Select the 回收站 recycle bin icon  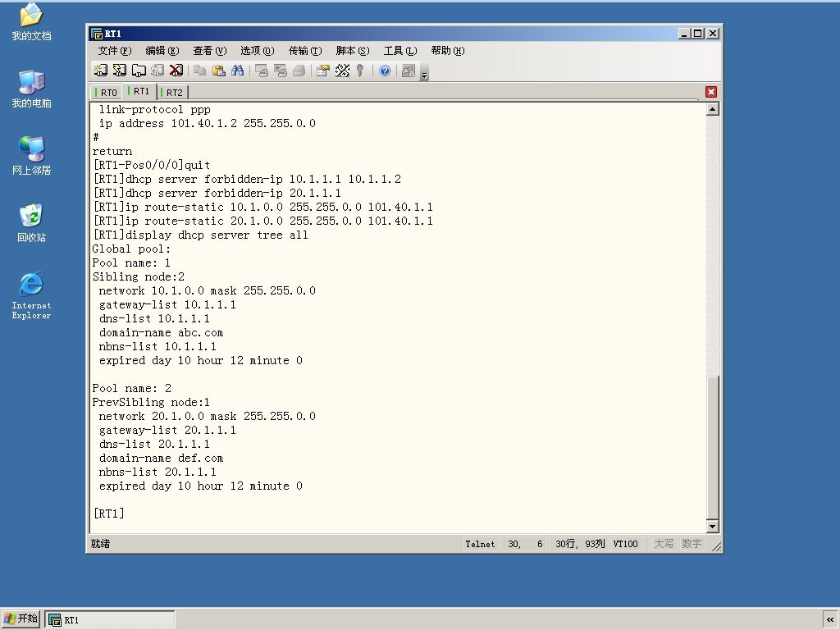32,223
